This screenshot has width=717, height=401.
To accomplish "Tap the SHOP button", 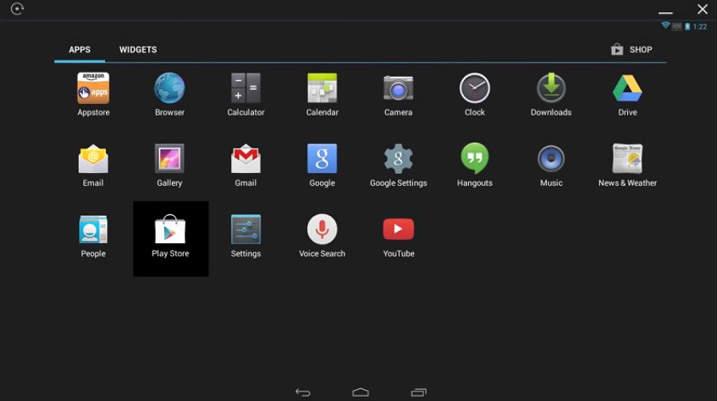I will (632, 49).
